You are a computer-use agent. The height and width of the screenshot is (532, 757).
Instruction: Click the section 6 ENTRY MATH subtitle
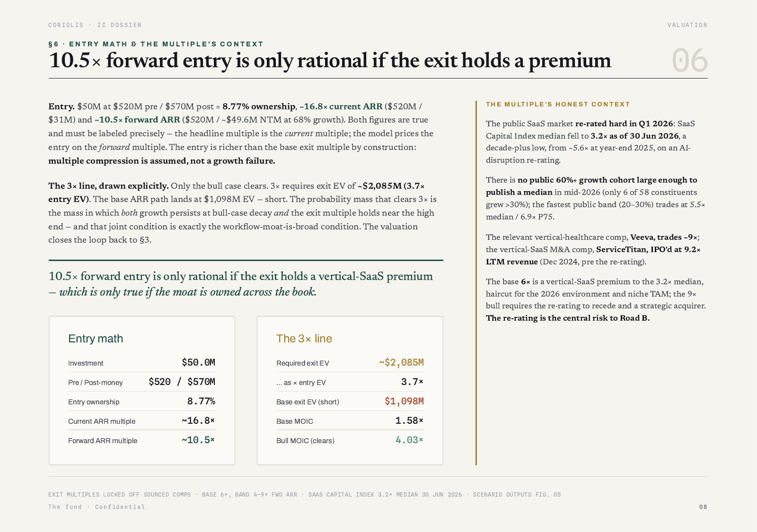(156, 44)
